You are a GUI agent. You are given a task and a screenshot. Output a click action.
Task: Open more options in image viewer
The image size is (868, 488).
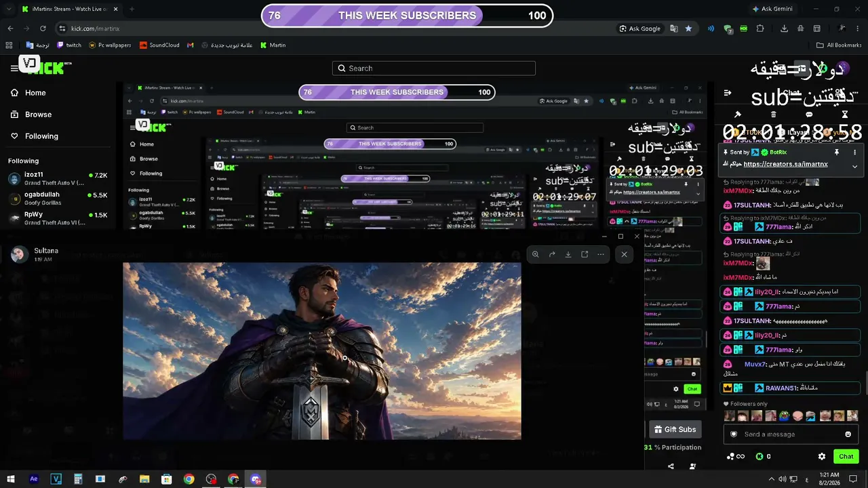point(601,254)
